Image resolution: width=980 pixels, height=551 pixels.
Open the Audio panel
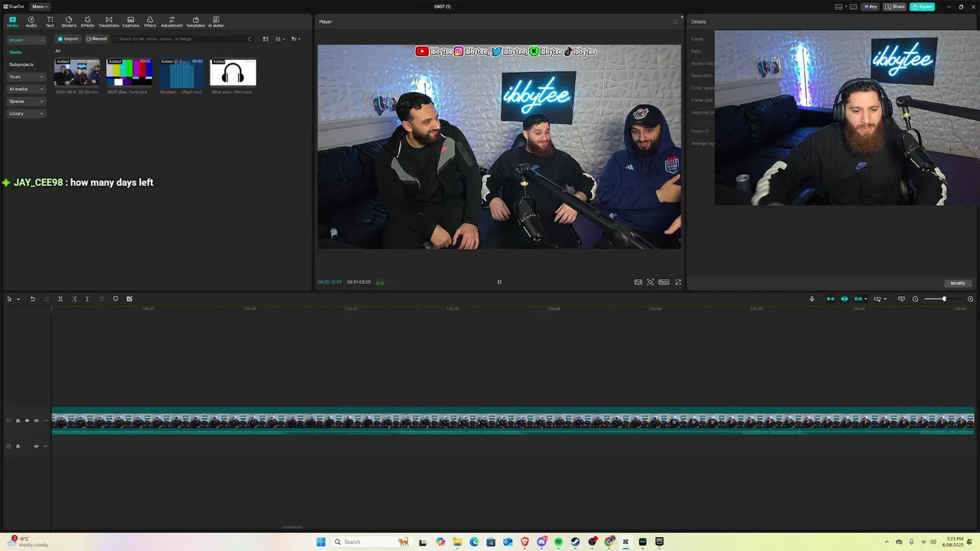pyautogui.click(x=31, y=21)
